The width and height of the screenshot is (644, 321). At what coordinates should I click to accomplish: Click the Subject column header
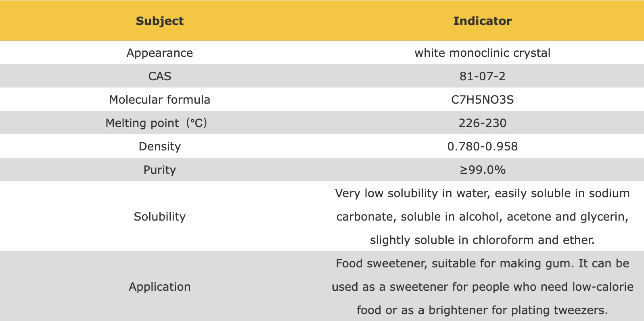tap(160, 21)
